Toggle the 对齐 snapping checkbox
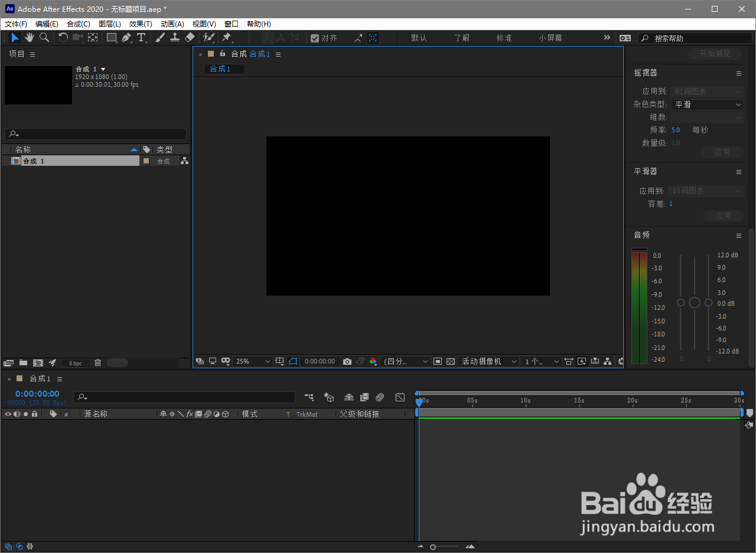This screenshot has width=756, height=553. tap(315, 38)
